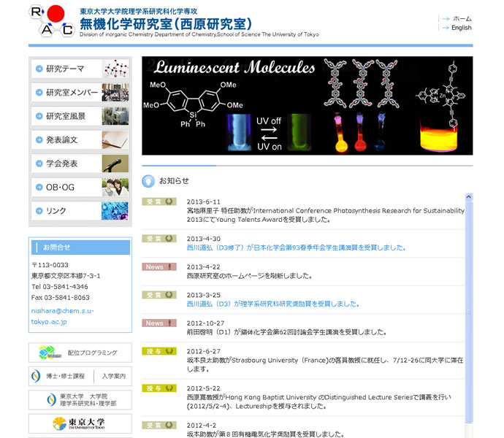Click the 2012-10-27 news date
504x438 pixels.
tap(205, 323)
